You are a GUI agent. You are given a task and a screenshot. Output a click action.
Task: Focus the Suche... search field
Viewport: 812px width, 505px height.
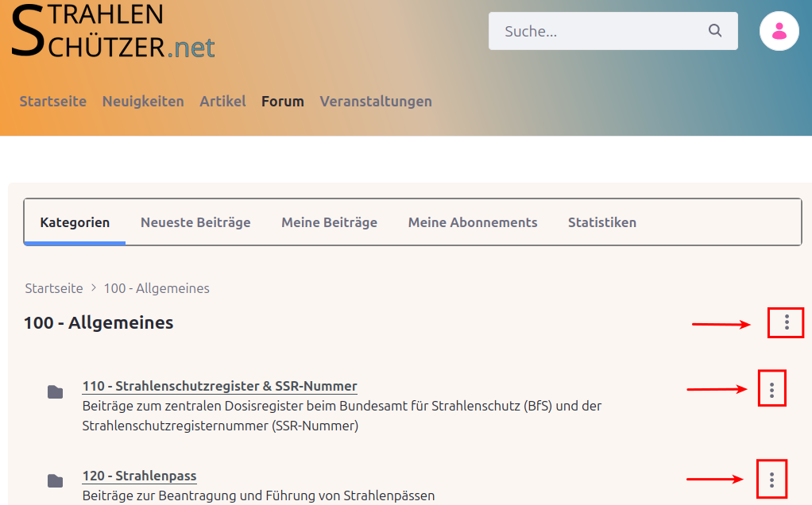(600, 32)
